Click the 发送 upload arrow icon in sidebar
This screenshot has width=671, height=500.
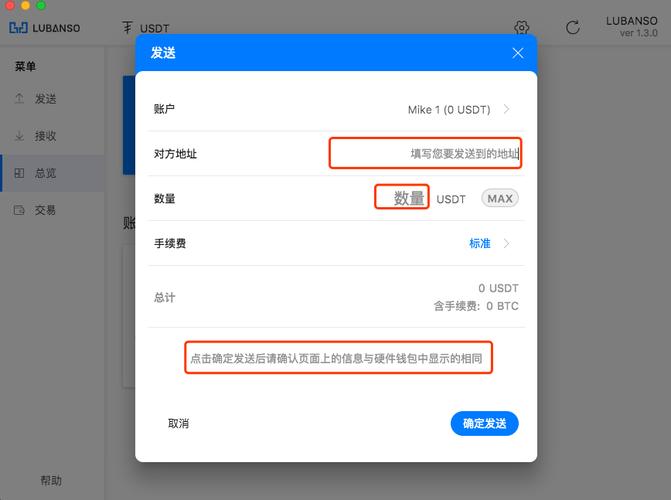click(19, 99)
